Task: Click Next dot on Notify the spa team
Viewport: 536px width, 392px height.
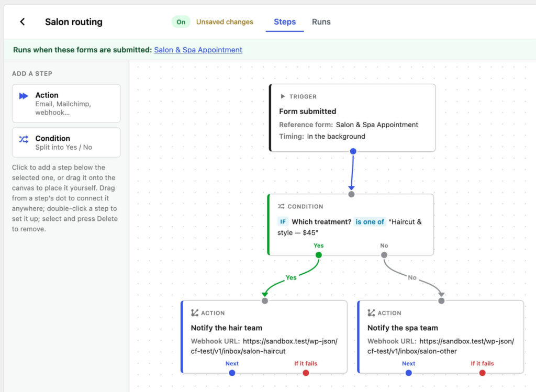Action: click(408, 373)
